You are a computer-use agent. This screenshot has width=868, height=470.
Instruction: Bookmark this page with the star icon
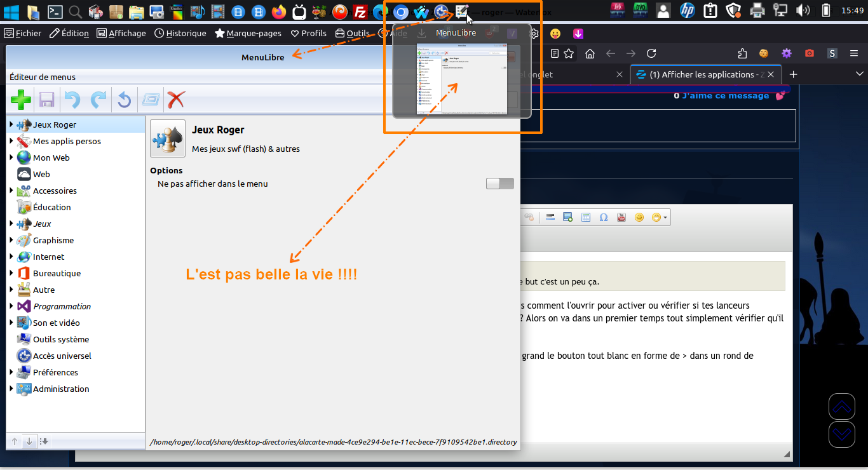click(569, 53)
